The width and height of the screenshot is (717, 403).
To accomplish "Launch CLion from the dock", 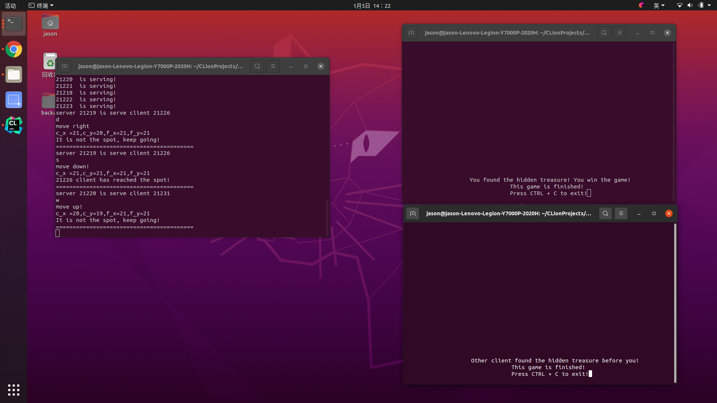I will click(x=14, y=125).
